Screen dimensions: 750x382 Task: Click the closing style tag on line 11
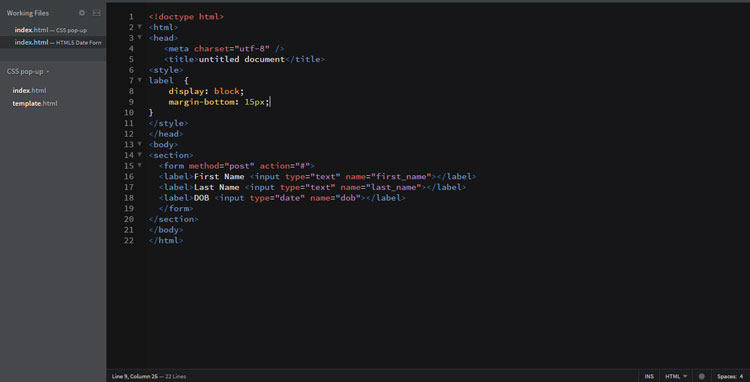point(168,123)
